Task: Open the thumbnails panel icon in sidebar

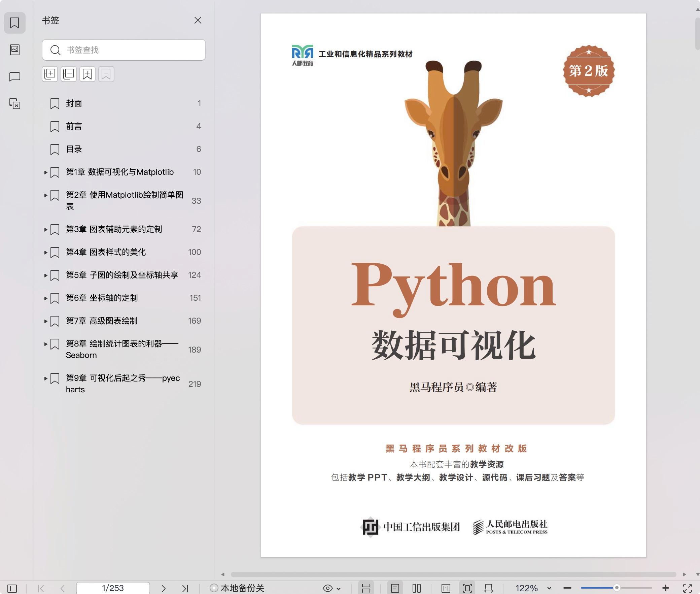Action: [15, 50]
